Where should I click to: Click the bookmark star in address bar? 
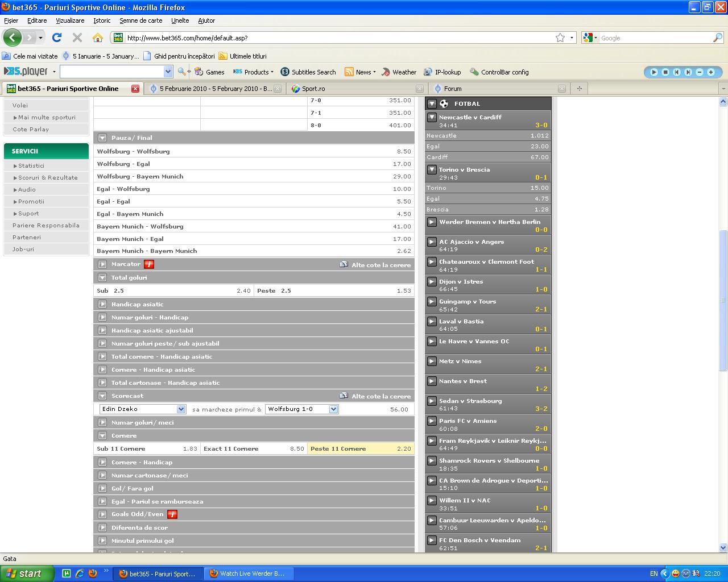pos(560,38)
